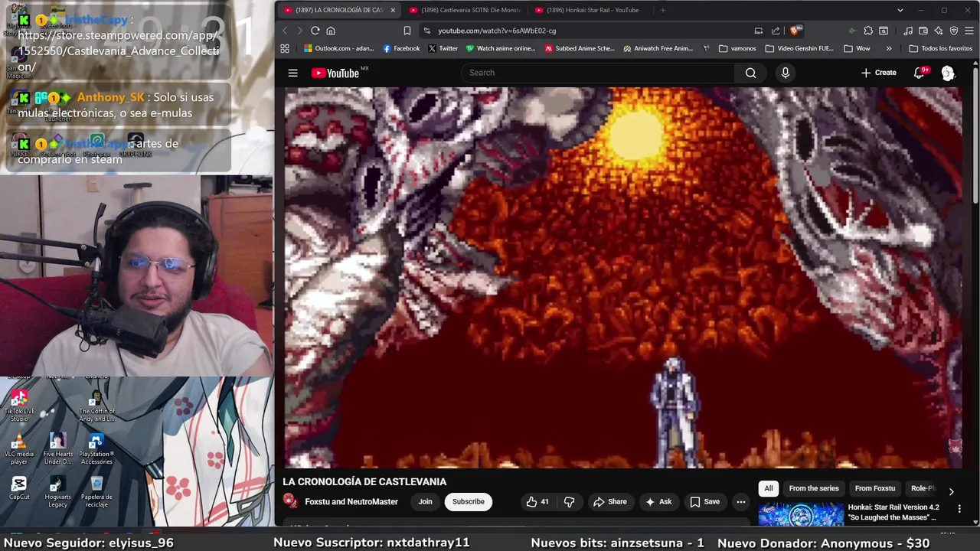Open the Wow bookmarks folder

tap(857, 48)
